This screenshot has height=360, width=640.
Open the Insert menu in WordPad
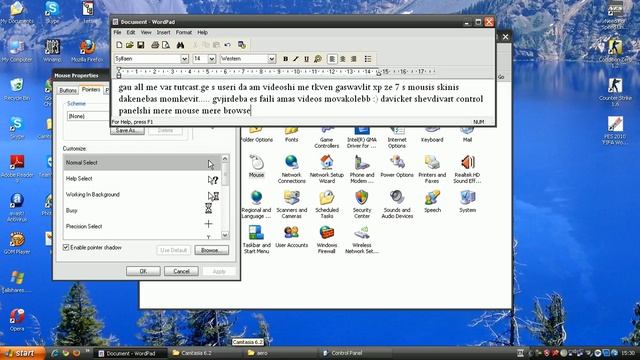pos(163,32)
